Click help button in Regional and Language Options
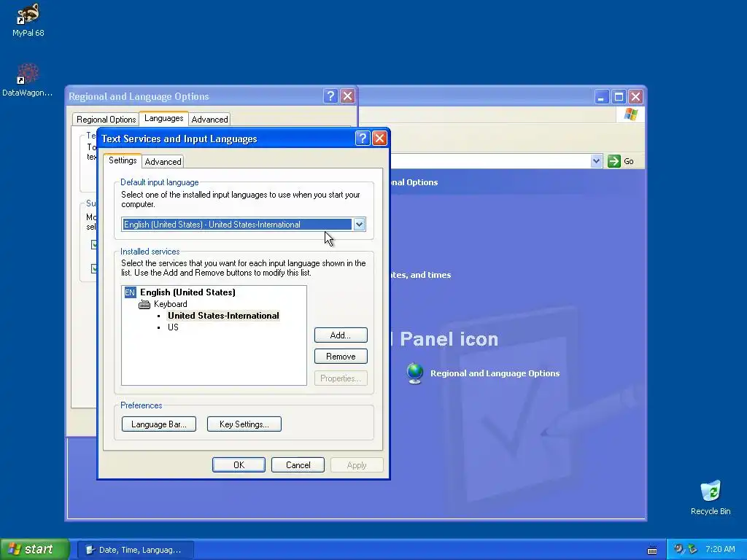 click(x=330, y=96)
